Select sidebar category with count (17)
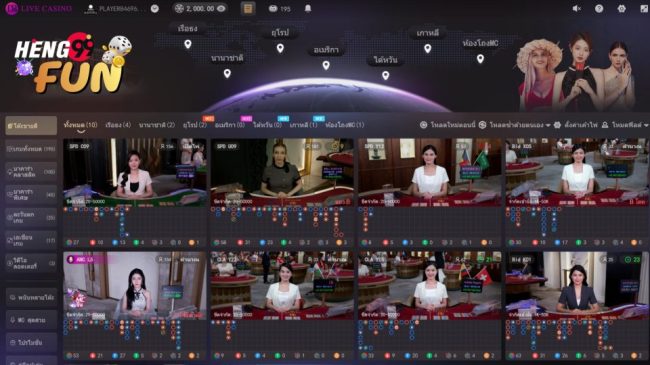 tap(31, 240)
